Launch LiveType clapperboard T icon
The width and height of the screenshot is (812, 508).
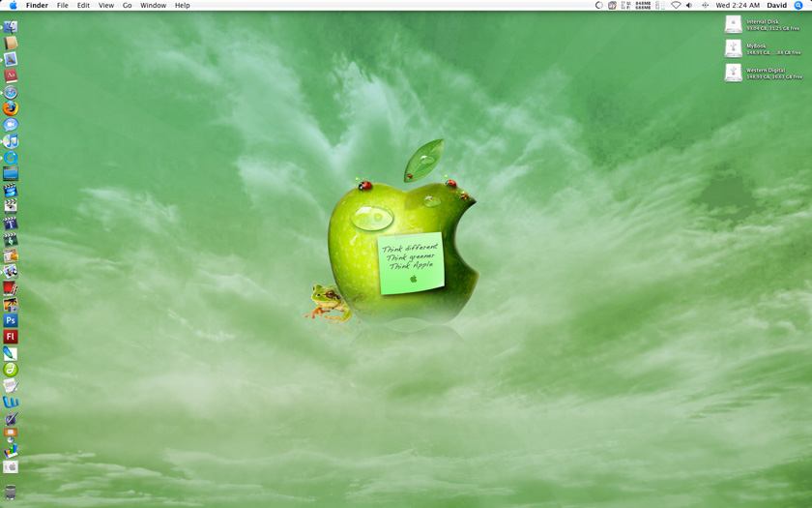[x=11, y=223]
